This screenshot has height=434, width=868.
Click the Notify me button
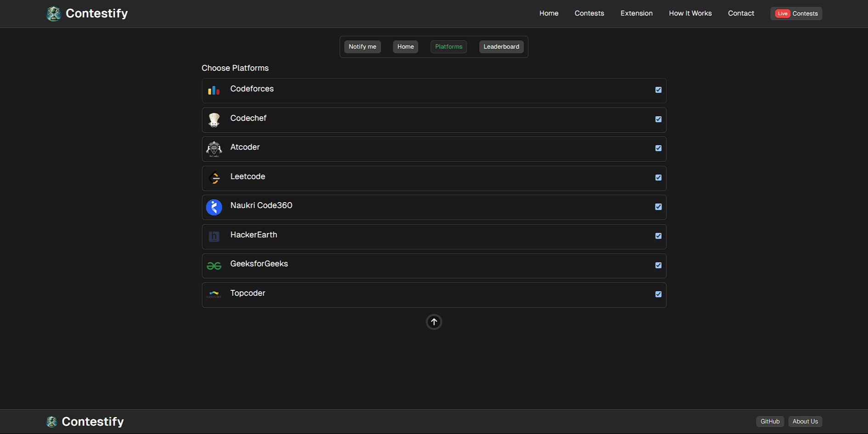click(x=362, y=46)
